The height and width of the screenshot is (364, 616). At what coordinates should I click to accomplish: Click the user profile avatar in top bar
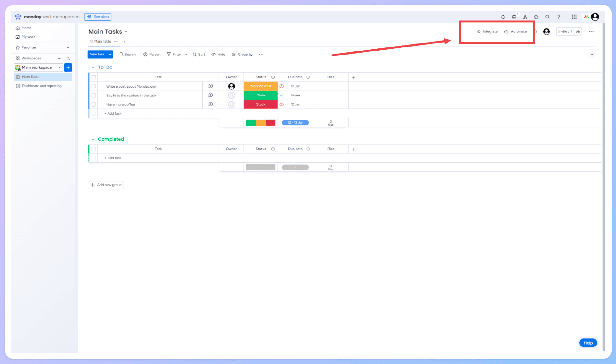pos(595,17)
